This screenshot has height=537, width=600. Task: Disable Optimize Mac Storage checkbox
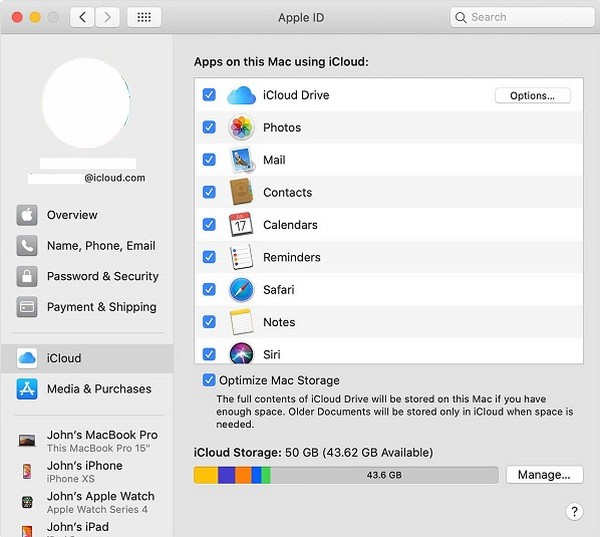point(209,380)
